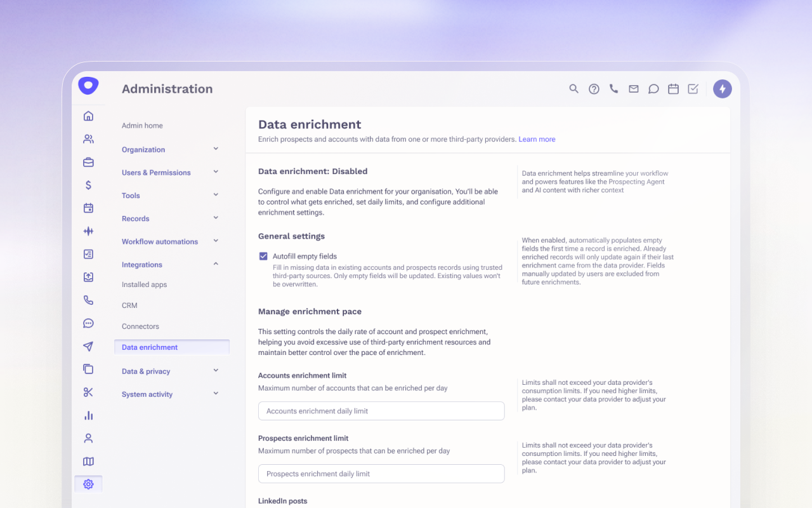Open the top bar phone dialer icon
The image size is (812, 508).
613,89
